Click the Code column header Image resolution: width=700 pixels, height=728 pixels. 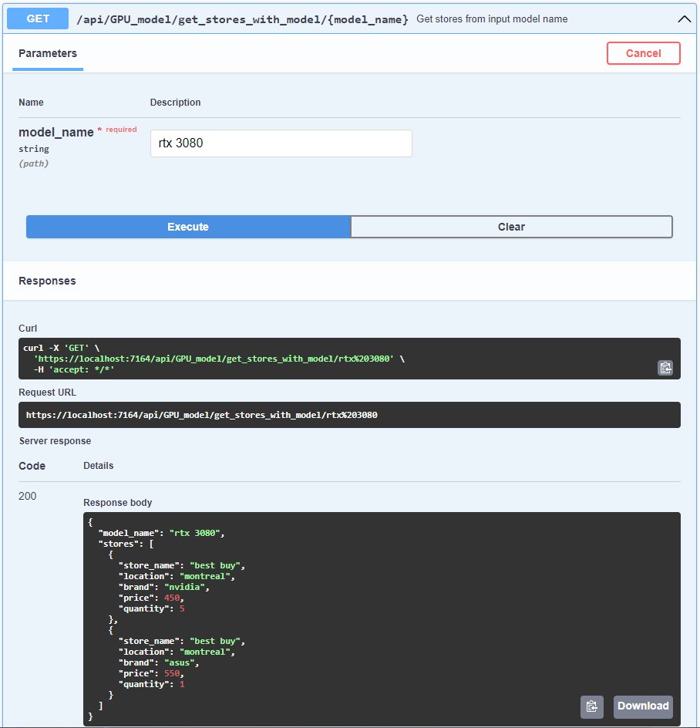point(31,466)
